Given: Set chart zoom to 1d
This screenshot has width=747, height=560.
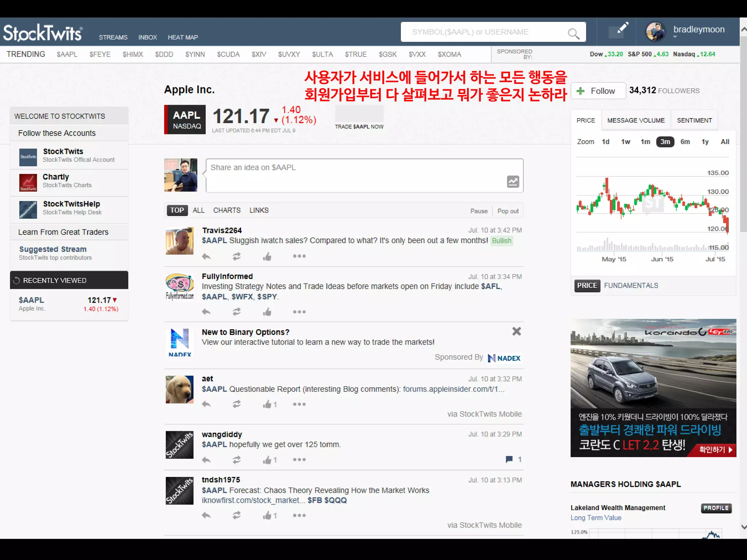Looking at the screenshot, I should click(x=605, y=142).
